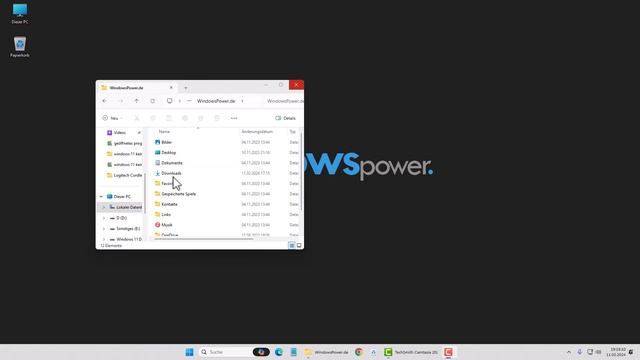The image size is (640, 360).
Task: Switch to details list view icon
Action: [x=292, y=245]
